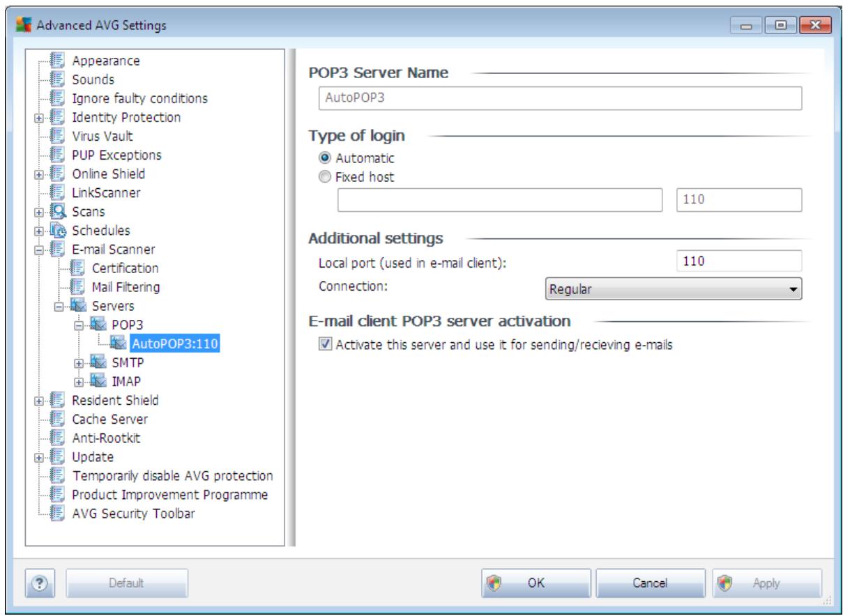
Task: Click the Fixed host port field
Action: click(x=739, y=199)
